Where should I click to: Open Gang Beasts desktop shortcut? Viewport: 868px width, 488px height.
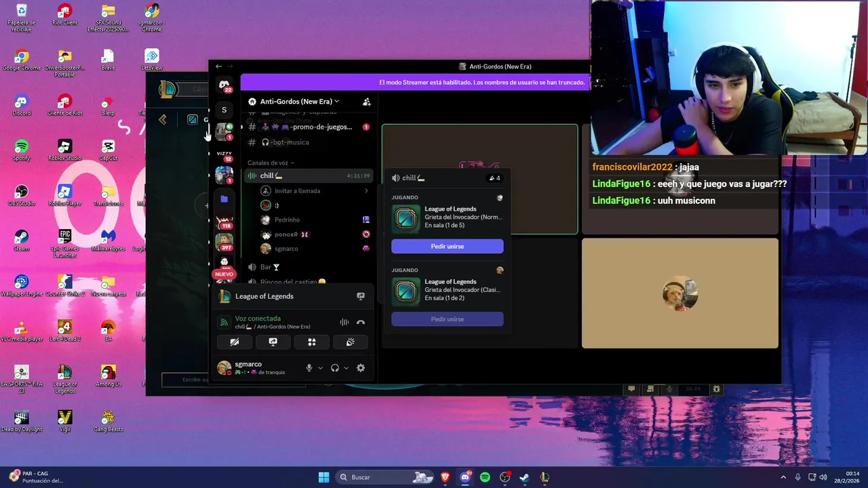point(108,422)
